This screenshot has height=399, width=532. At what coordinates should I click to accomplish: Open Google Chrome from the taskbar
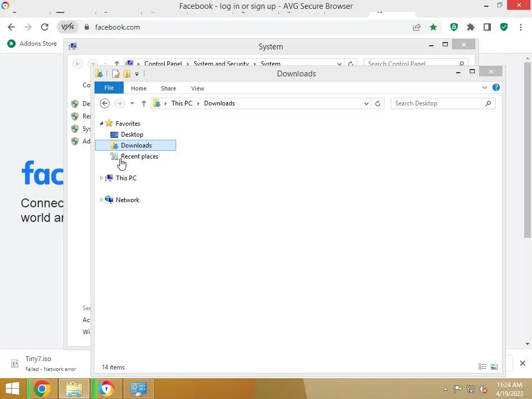coord(42,389)
